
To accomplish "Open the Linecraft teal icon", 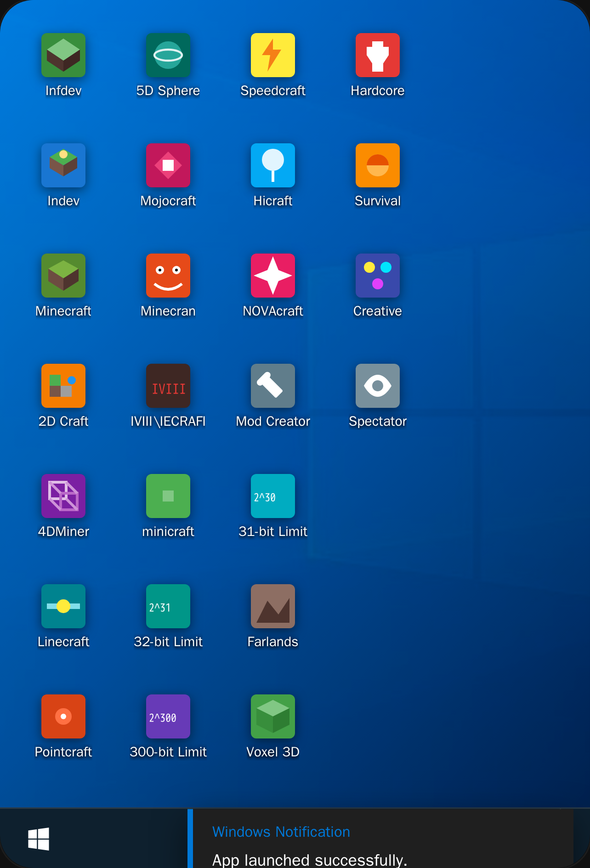I will [63, 606].
